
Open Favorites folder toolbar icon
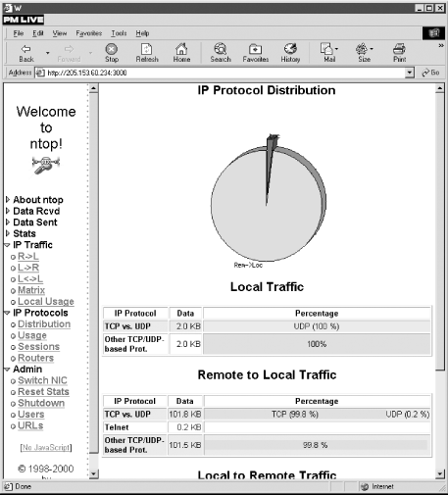click(x=255, y=49)
